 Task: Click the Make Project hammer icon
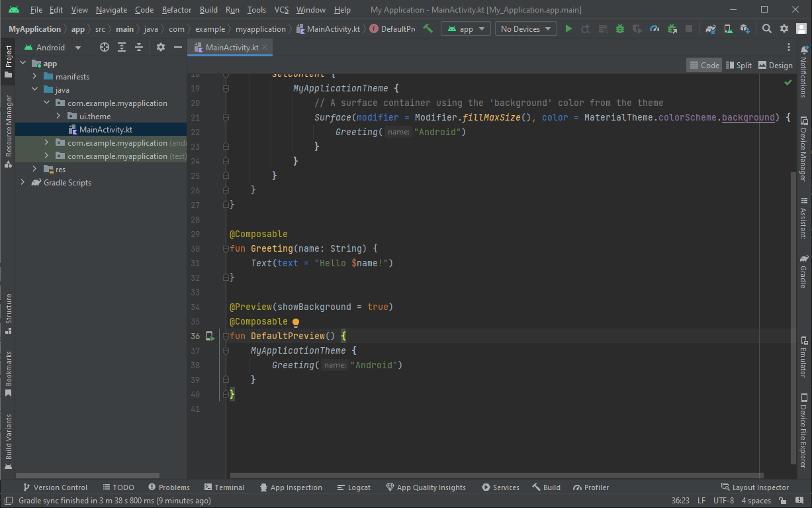point(428,28)
